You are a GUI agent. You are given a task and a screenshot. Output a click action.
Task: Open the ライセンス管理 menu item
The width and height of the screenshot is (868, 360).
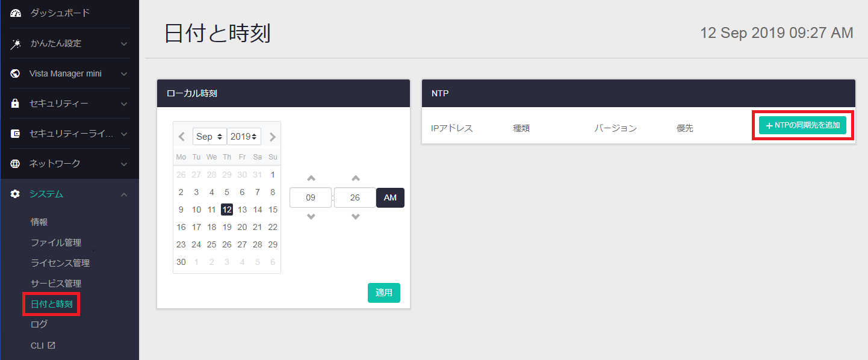[60, 263]
